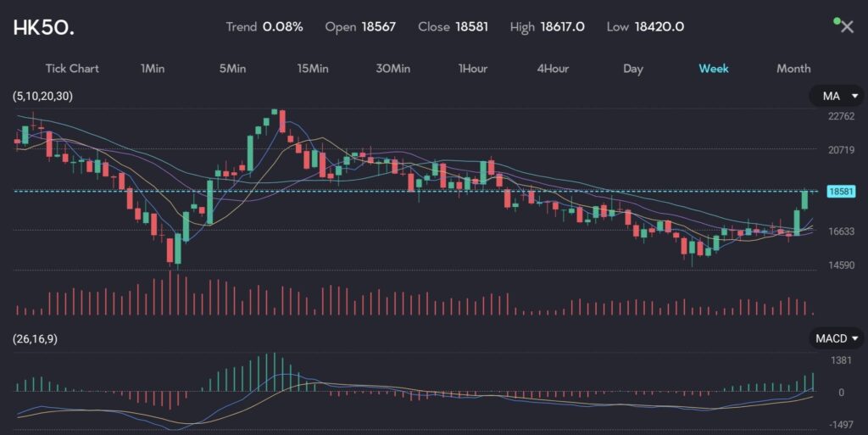The height and width of the screenshot is (435, 868).
Task: Switch chart to 4Hour timeframe
Action: [x=553, y=69]
